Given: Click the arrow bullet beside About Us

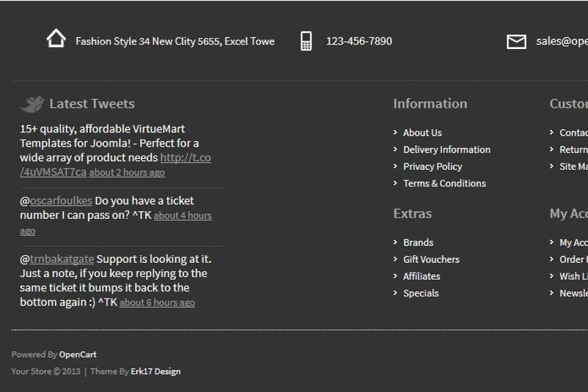Looking at the screenshot, I should click(395, 132).
